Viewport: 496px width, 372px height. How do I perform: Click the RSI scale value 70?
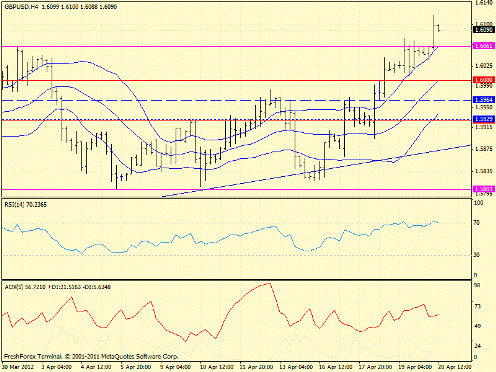pyautogui.click(x=477, y=223)
